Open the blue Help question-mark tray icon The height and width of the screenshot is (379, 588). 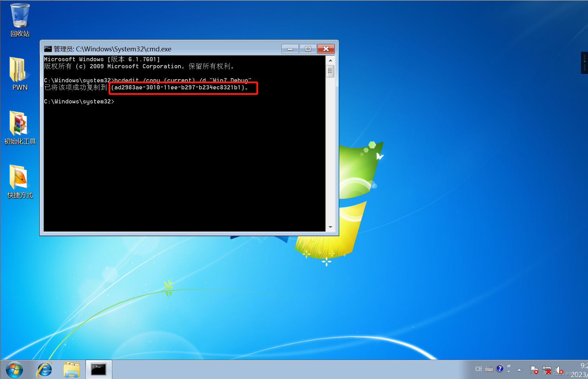(x=500, y=369)
